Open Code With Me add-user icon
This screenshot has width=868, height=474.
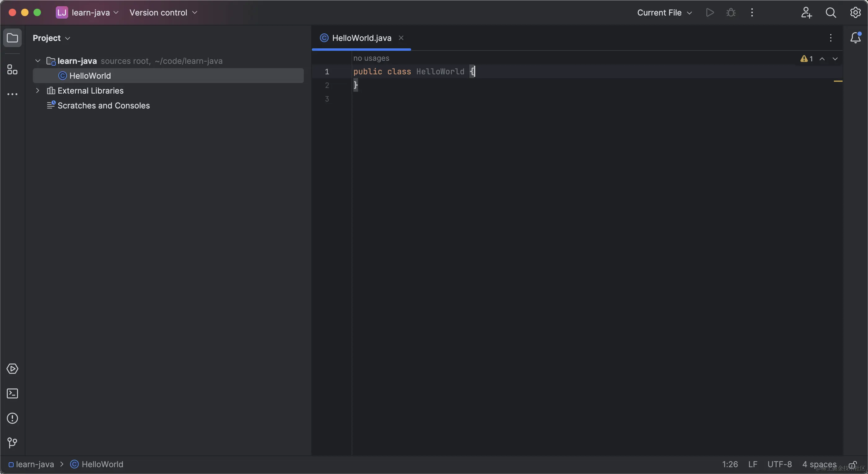tap(806, 13)
